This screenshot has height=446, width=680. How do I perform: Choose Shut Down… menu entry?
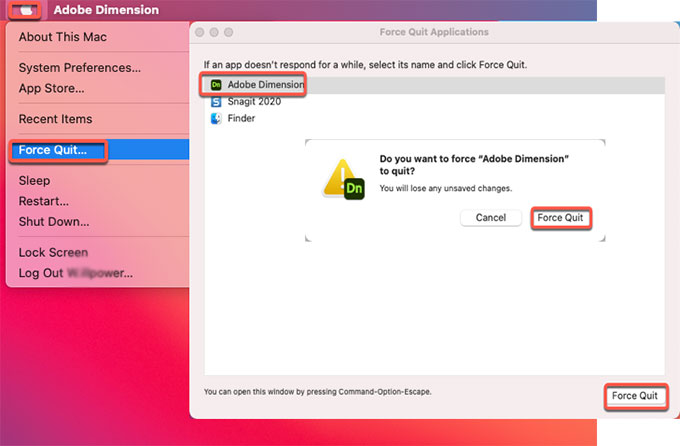click(54, 221)
